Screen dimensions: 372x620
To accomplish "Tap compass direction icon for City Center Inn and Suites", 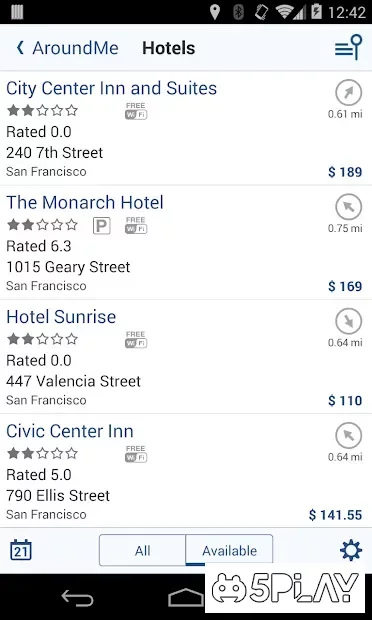I will click(349, 93).
